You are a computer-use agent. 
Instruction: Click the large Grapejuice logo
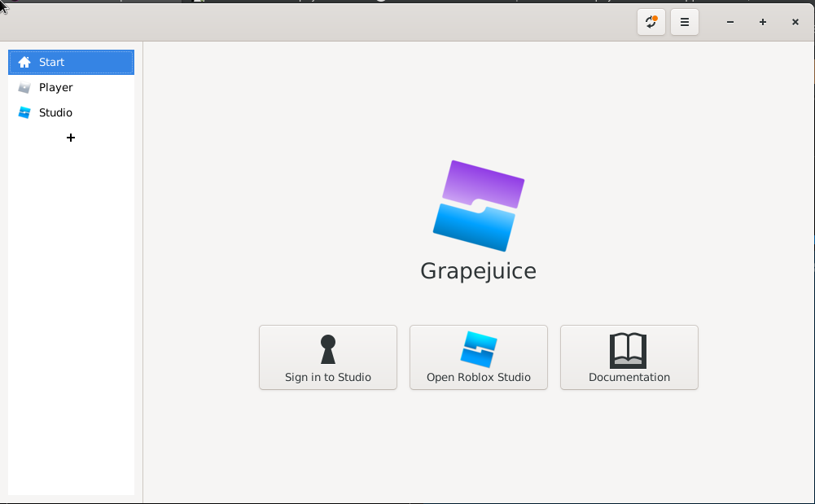pos(479,205)
